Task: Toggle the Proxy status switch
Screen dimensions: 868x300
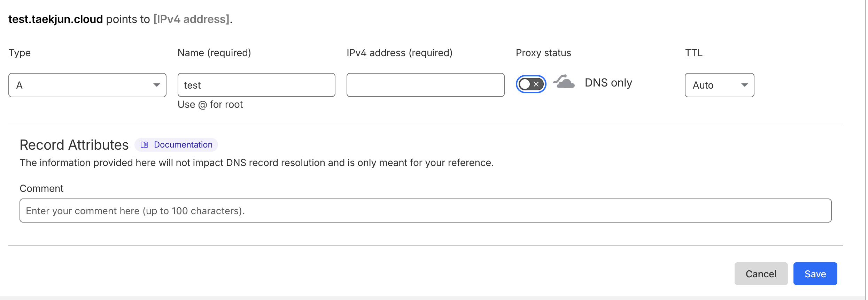Action: coord(531,84)
